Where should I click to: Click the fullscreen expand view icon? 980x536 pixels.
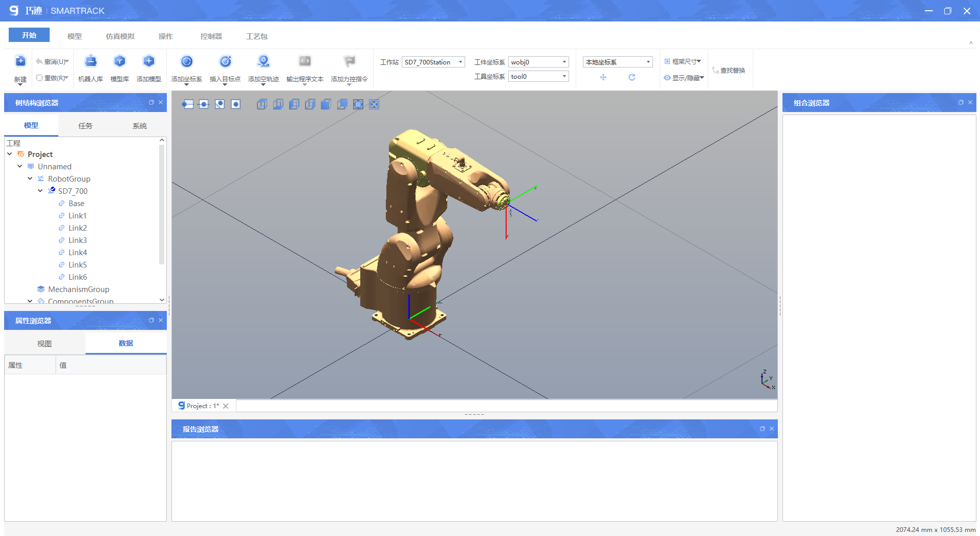(x=374, y=104)
